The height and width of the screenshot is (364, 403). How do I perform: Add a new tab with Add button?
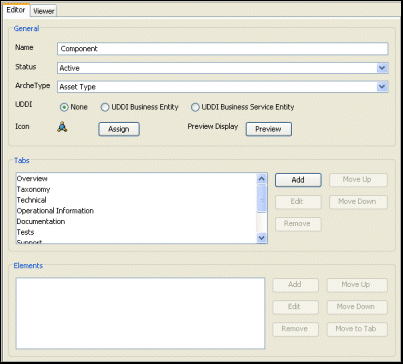click(298, 180)
